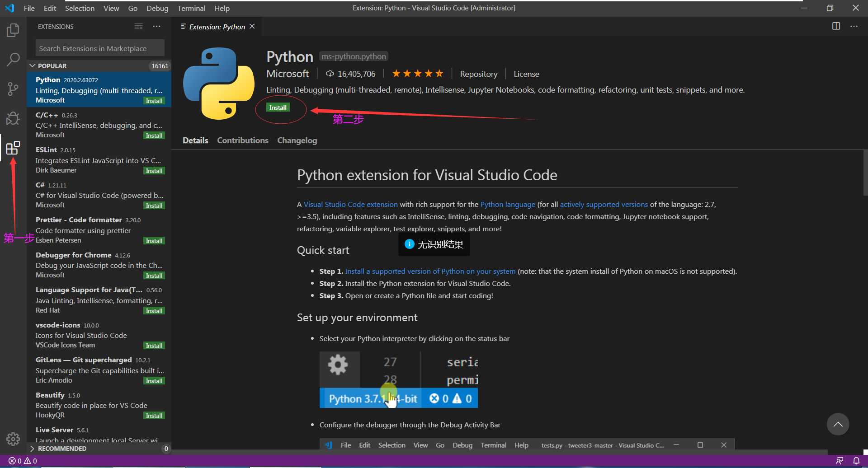The image size is (868, 468).
Task: Click the scroll to top arrow button
Action: tap(838, 424)
